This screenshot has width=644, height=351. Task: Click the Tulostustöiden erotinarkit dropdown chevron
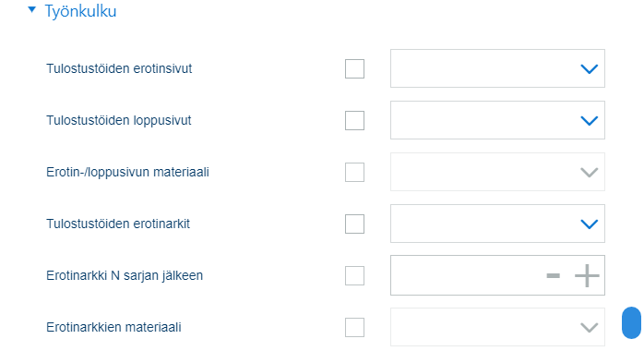589,224
